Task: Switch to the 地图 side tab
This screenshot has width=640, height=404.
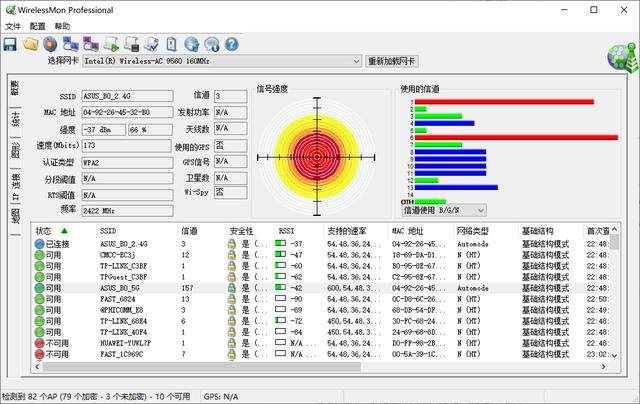Action: click(15, 213)
